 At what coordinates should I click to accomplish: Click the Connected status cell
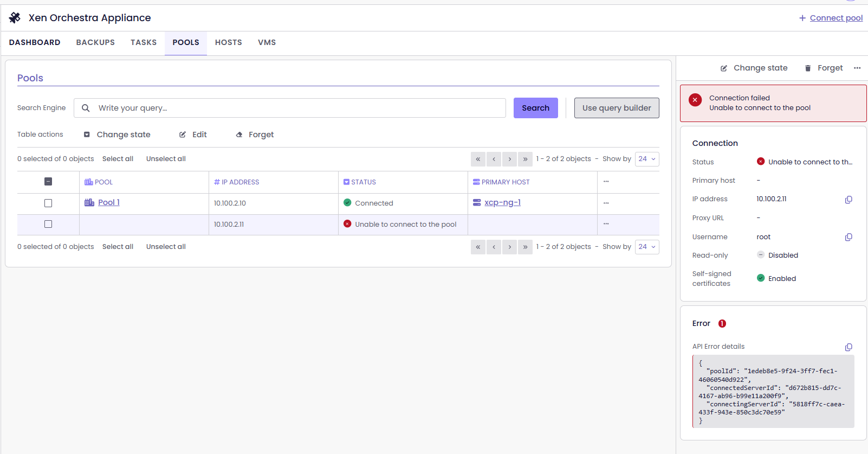(x=403, y=203)
